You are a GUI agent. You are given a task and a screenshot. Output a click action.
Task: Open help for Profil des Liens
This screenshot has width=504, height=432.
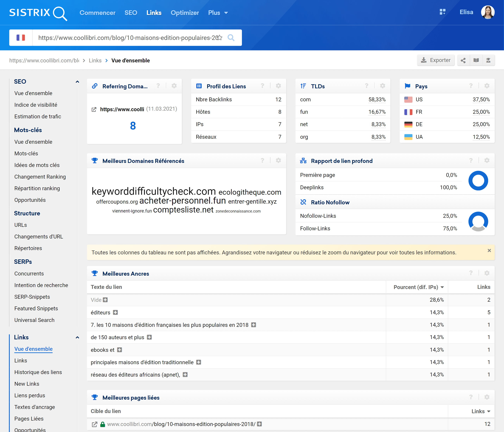pos(262,86)
